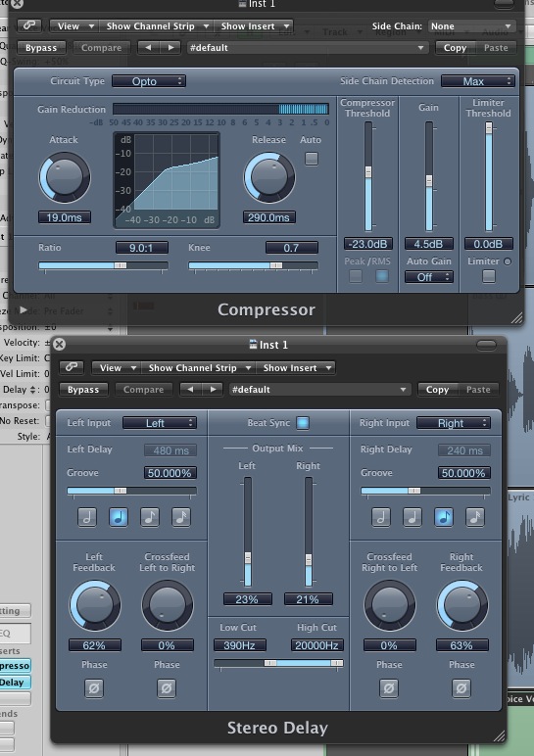
Task: Click the Right Feedback knob
Action: pos(462,605)
